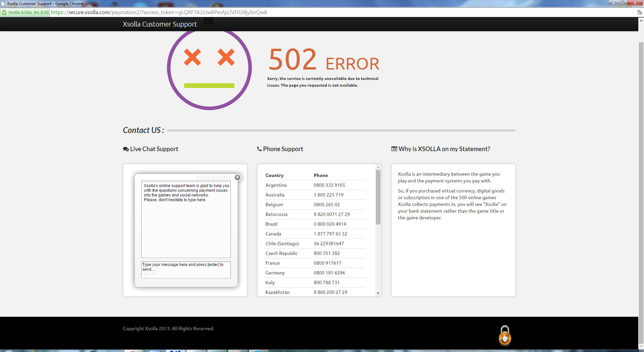Screen dimensions: 644x352
Task: Click the Canada phone number 1 877 797 65 52
Action: click(330, 234)
